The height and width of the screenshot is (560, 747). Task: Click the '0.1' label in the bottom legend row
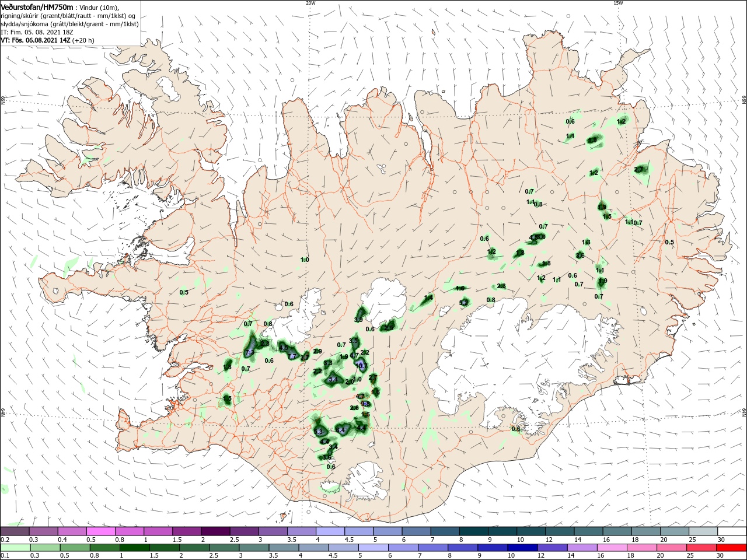pyautogui.click(x=5, y=556)
